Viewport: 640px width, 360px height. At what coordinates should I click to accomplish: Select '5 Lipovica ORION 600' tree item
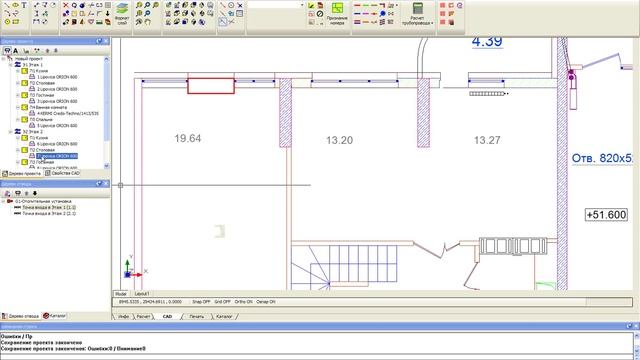pos(57,126)
